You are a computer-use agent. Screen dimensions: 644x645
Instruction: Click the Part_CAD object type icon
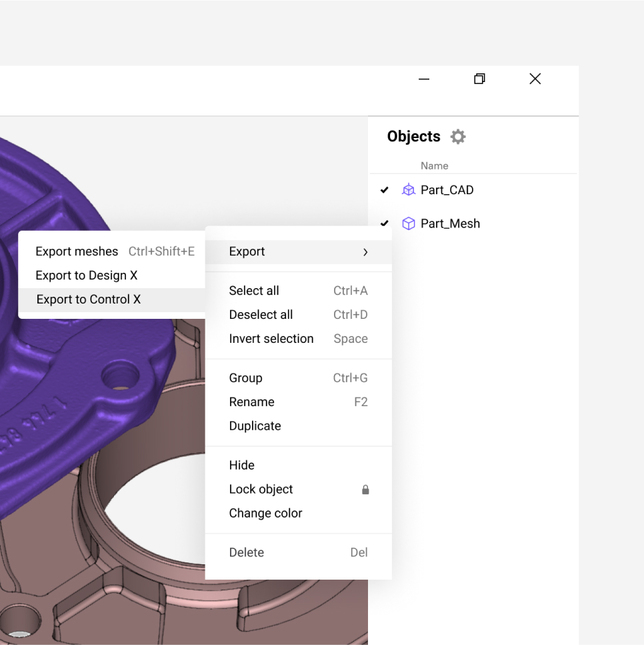[x=408, y=190]
